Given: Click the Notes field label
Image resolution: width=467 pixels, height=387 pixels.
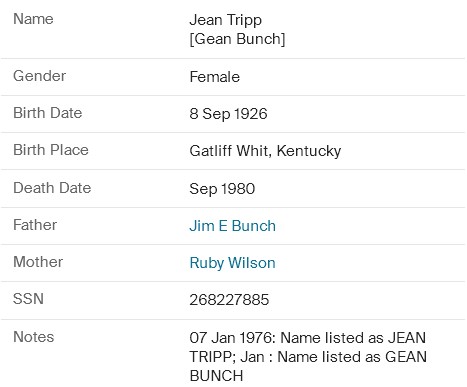Looking at the screenshot, I should [34, 337].
